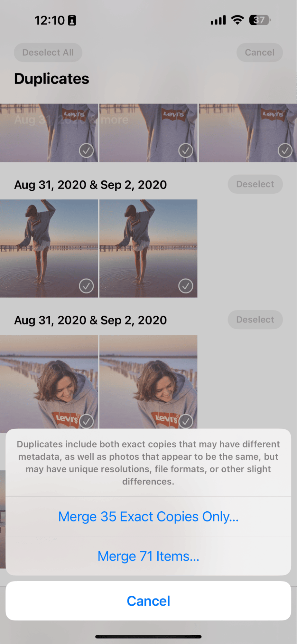Image resolution: width=297 pixels, height=644 pixels.
Task: Tap the top-right Cancel button
Action: (x=260, y=53)
